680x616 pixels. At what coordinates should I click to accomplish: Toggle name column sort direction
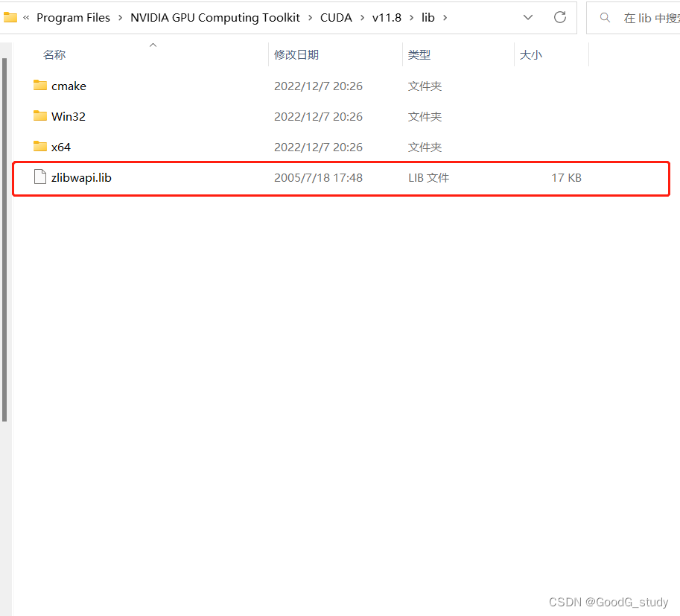point(153,45)
